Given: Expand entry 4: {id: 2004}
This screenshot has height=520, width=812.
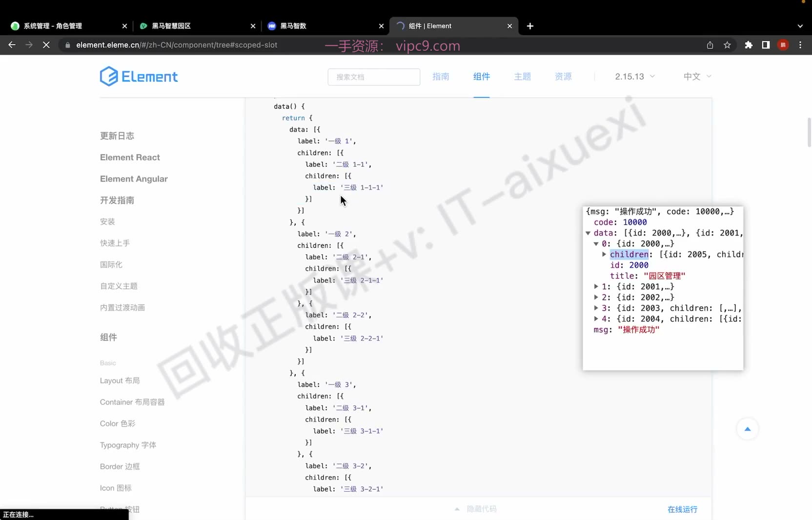Looking at the screenshot, I should coord(596,319).
